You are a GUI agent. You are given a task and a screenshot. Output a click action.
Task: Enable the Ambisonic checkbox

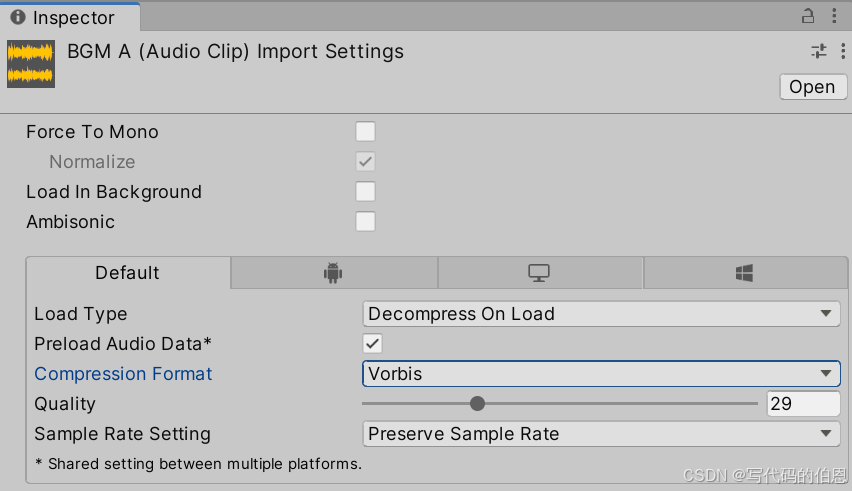tap(366, 222)
